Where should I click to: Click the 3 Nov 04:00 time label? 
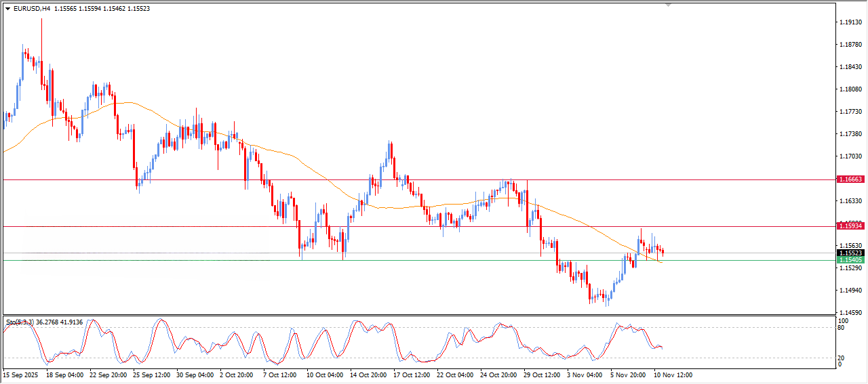pos(585,375)
